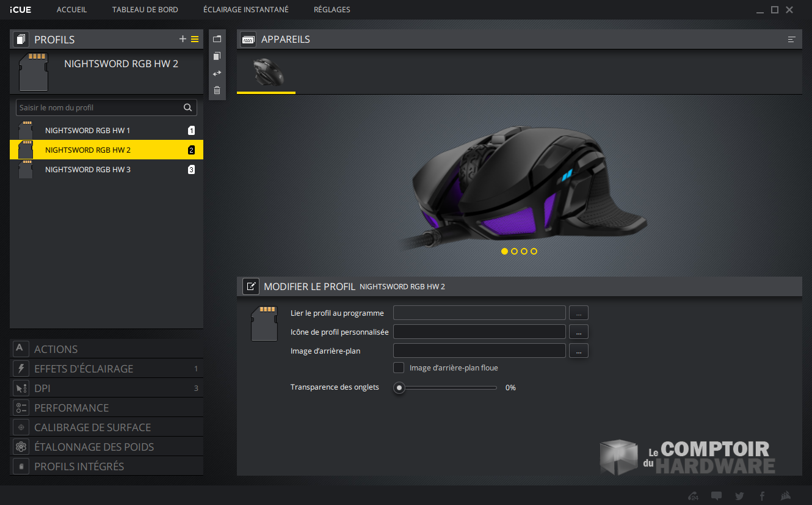Browse for a program with the ... button
This screenshot has width=812, height=505.
pos(578,313)
